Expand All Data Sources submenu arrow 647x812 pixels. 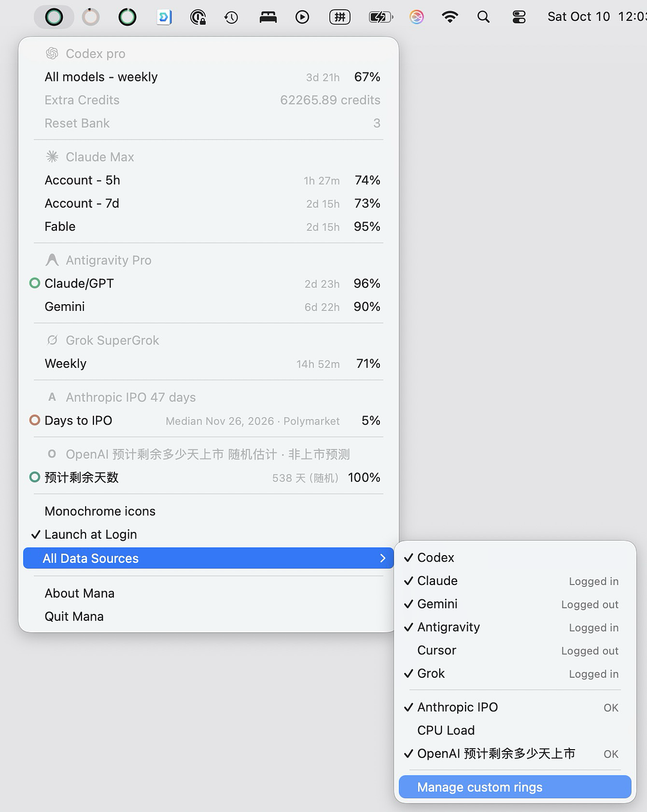pos(382,558)
